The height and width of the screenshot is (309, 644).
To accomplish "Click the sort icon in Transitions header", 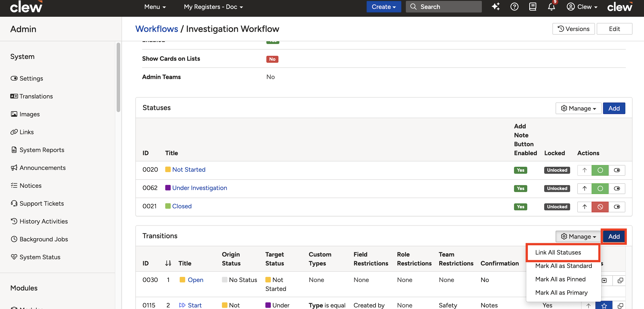I will tap(168, 263).
